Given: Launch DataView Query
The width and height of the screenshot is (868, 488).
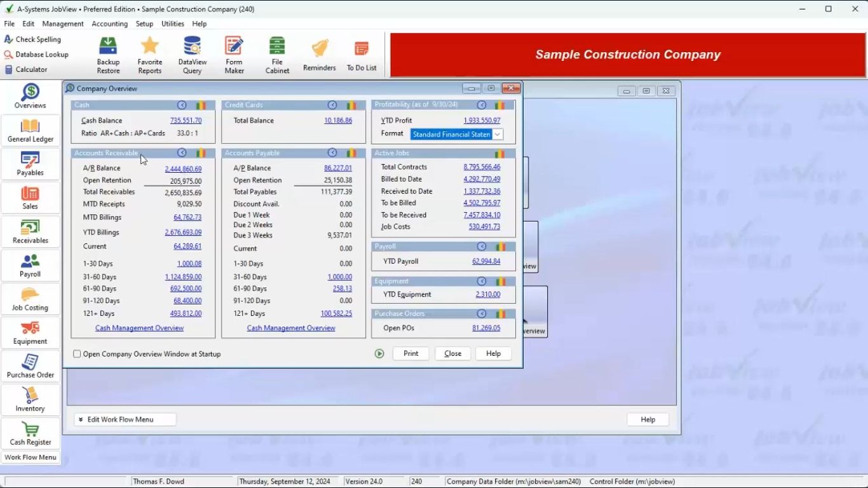Looking at the screenshot, I should 192,55.
